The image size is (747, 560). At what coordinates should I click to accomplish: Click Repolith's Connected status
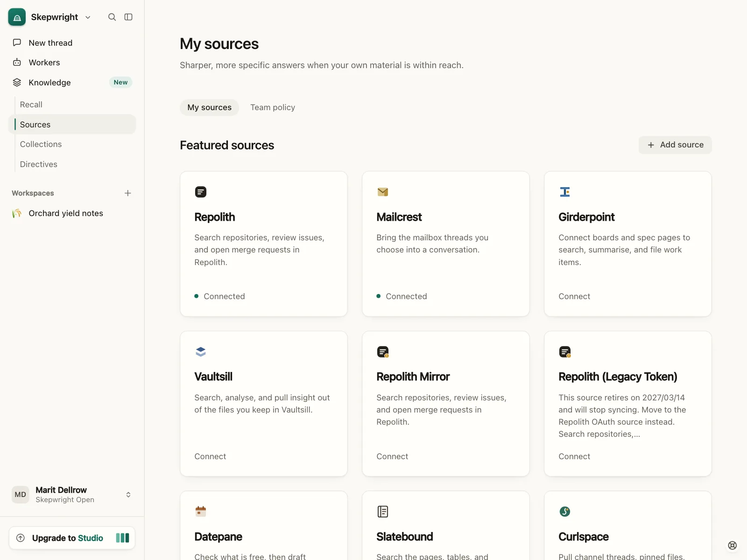220,296
